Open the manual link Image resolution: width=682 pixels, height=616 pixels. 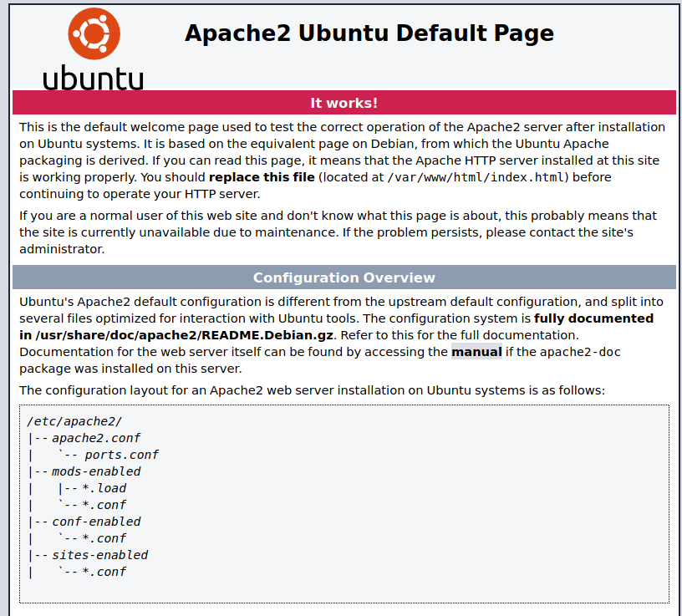coord(476,352)
